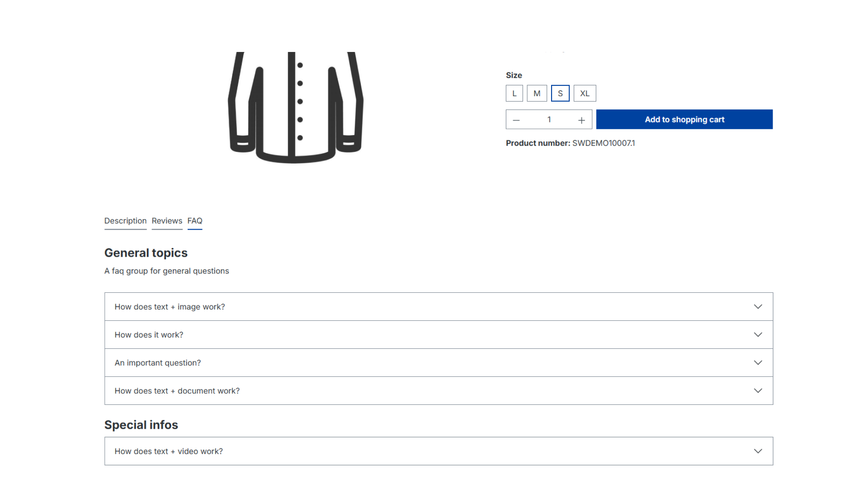
Task: Select size M option
Action: (x=537, y=94)
